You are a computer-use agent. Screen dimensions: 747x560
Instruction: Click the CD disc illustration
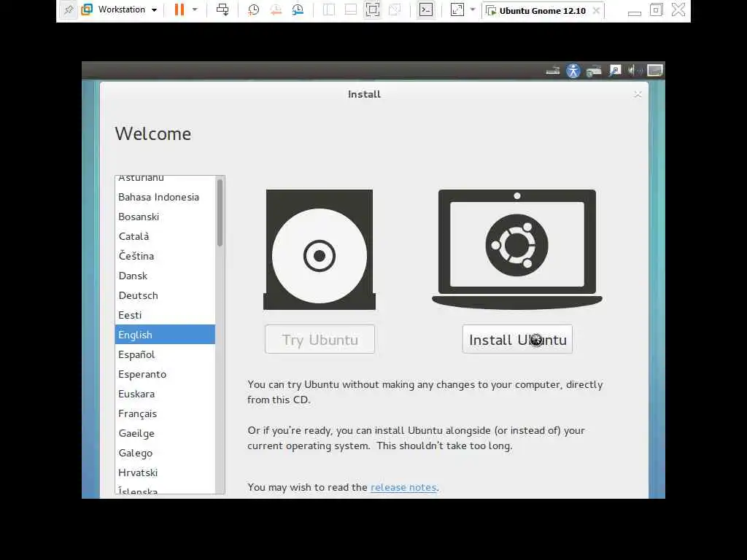320,250
